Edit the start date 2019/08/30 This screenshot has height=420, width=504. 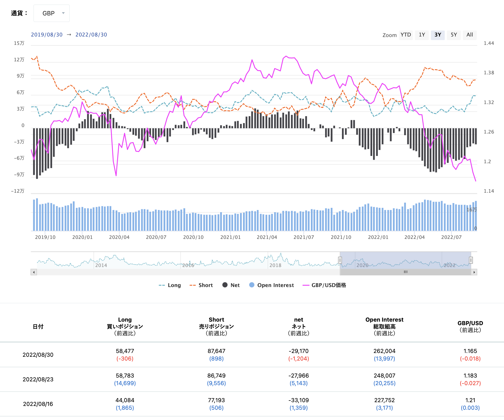click(47, 35)
